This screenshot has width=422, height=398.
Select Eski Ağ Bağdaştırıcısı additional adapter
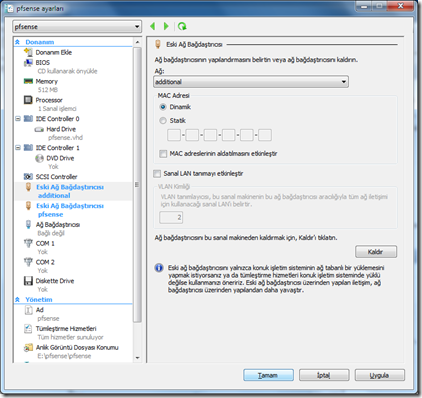[73, 191]
